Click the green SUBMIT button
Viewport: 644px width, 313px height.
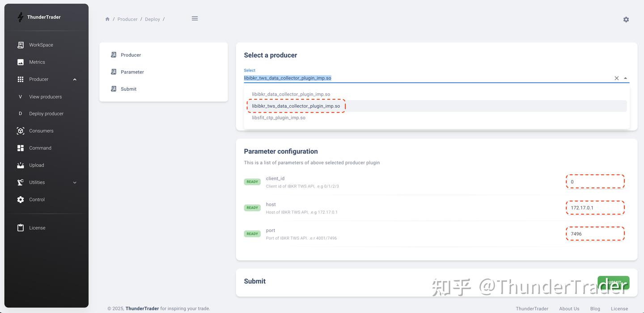pyautogui.click(x=614, y=283)
